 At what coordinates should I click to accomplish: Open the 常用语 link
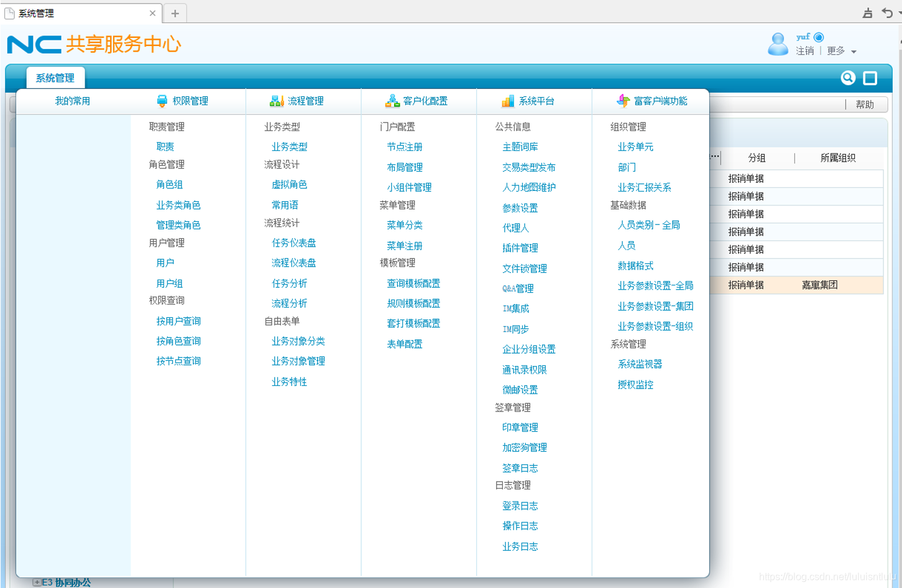pos(285,205)
